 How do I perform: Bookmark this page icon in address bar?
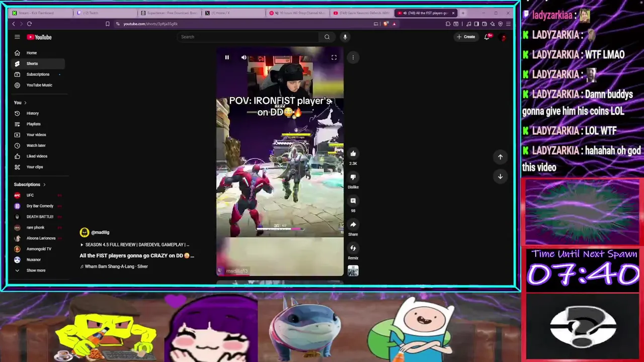[x=107, y=24]
